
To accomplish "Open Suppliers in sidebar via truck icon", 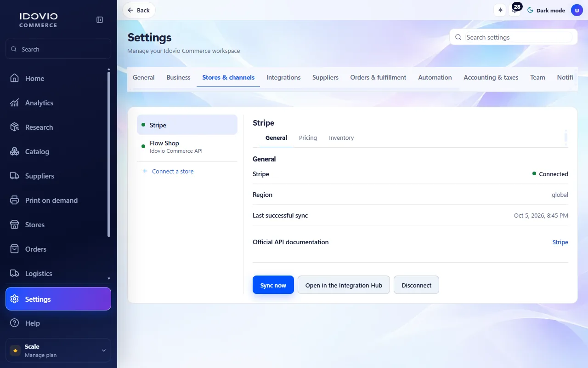I will [15, 176].
